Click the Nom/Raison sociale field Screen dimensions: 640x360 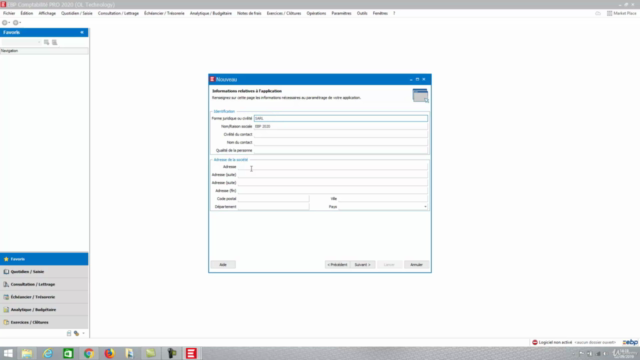click(x=340, y=126)
